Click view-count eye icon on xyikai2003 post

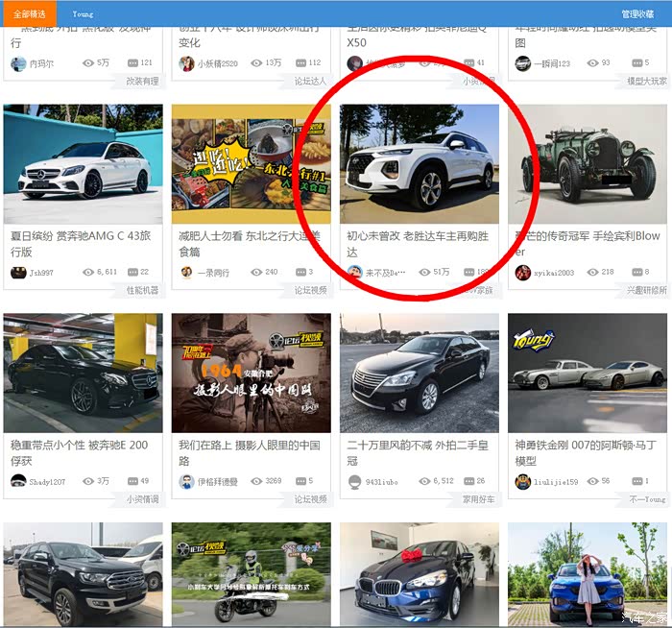click(x=592, y=272)
